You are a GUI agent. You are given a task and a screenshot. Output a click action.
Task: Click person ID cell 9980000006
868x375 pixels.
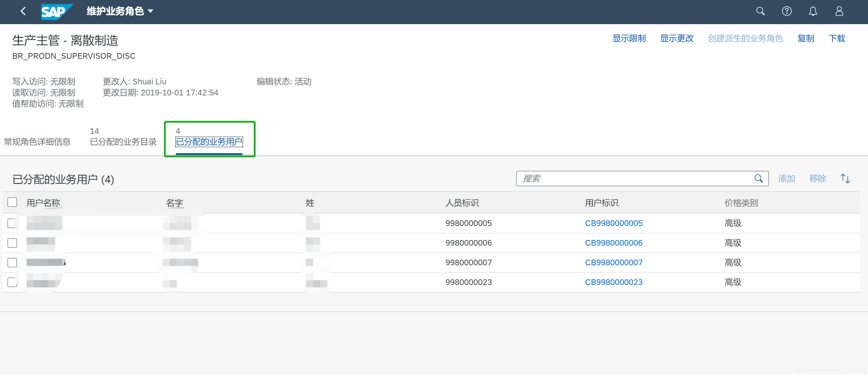469,243
